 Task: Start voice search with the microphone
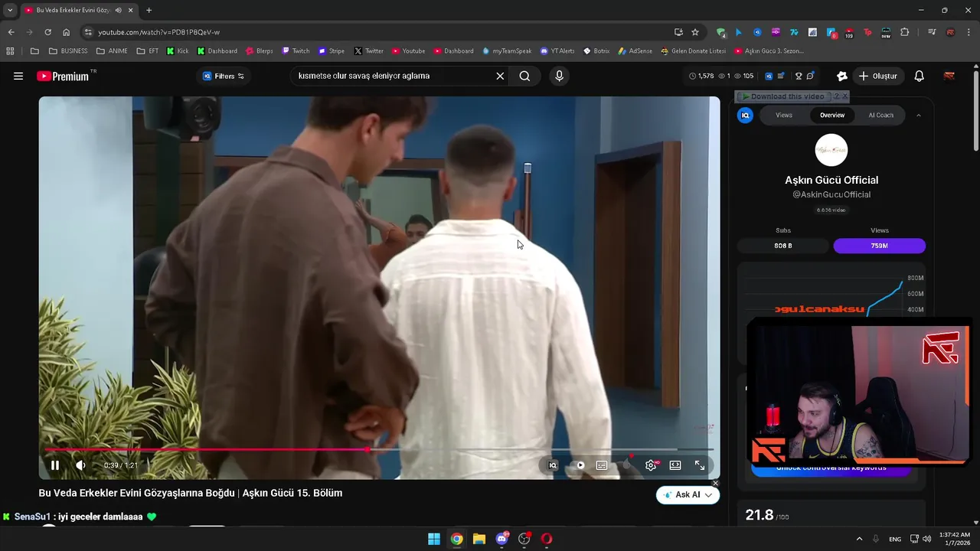[559, 76]
